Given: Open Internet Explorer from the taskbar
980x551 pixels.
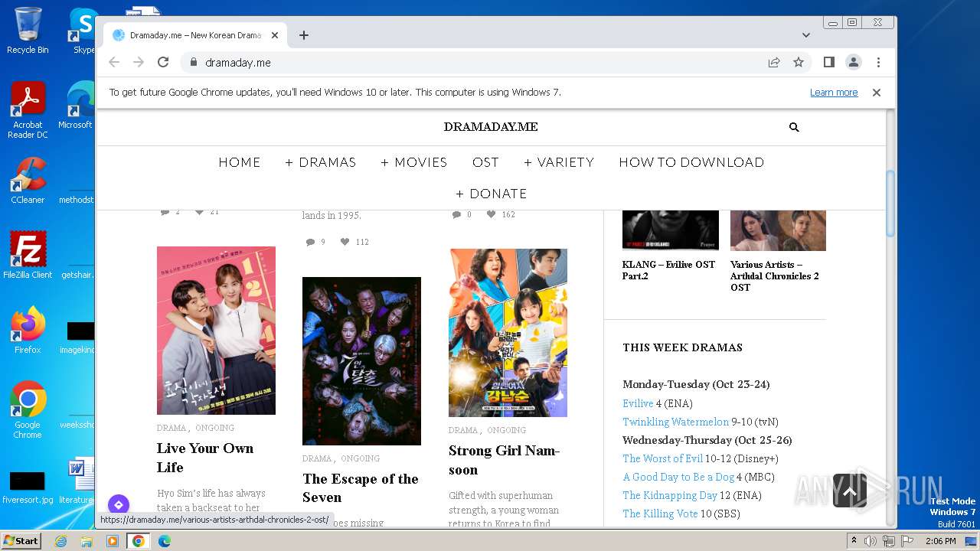Looking at the screenshot, I should (x=60, y=541).
